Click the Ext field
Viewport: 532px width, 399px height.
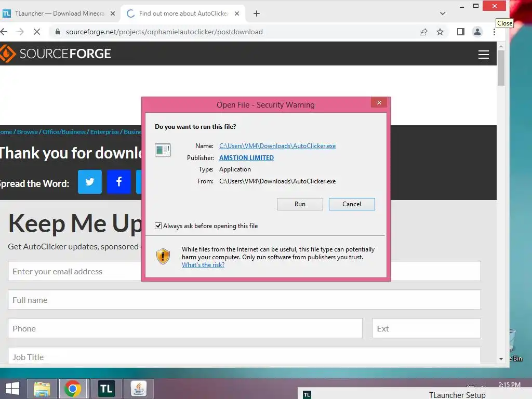tap(427, 328)
